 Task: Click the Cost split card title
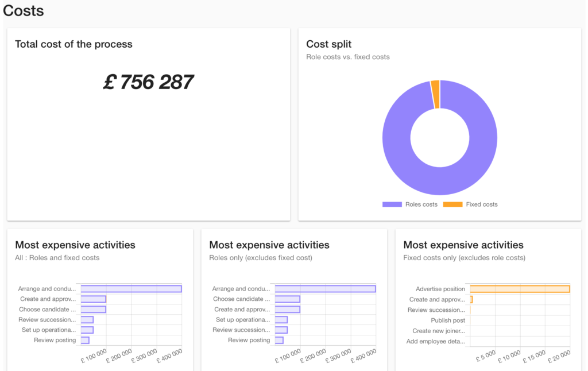(329, 44)
